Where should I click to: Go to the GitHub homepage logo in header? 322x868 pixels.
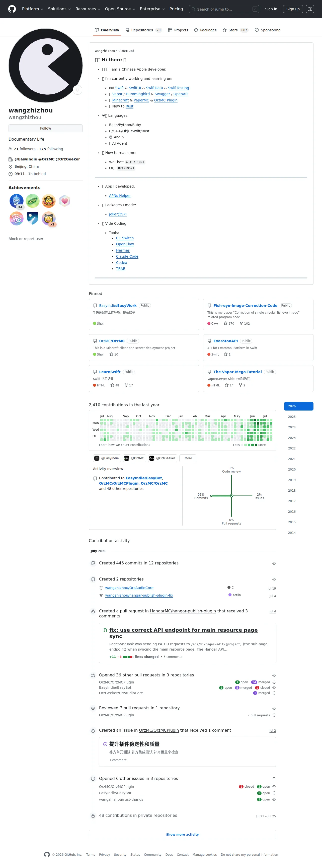coord(12,9)
